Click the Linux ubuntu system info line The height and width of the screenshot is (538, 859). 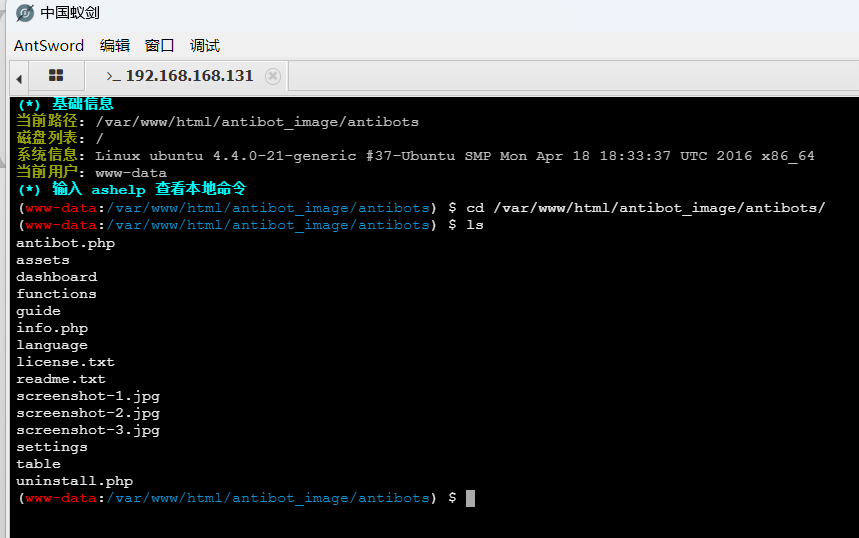point(455,156)
